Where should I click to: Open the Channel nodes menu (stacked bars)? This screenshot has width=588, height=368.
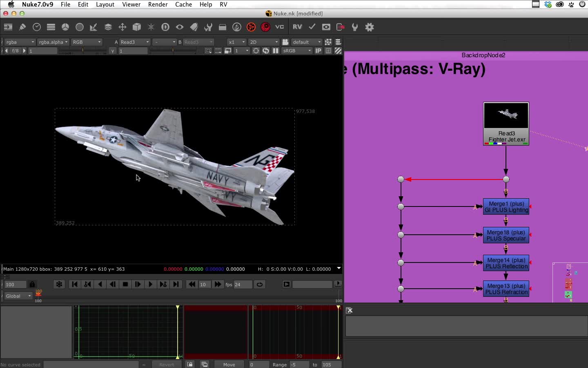click(x=51, y=27)
